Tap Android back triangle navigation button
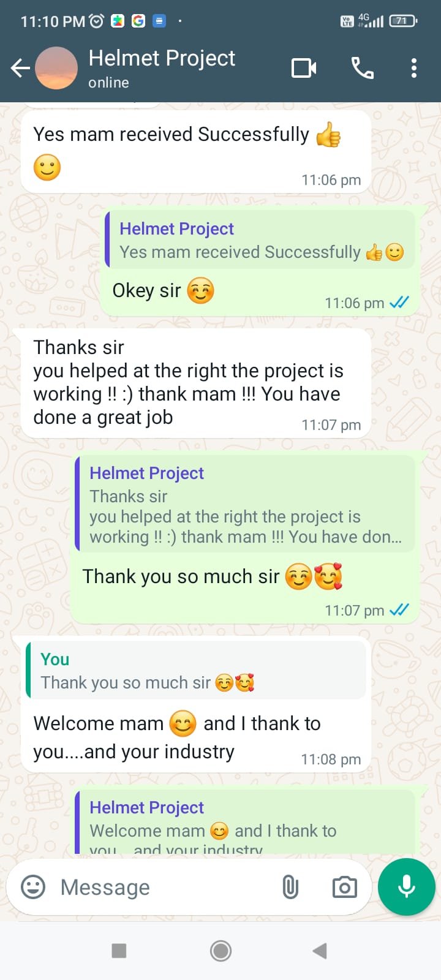This screenshot has width=441, height=980. [320, 951]
